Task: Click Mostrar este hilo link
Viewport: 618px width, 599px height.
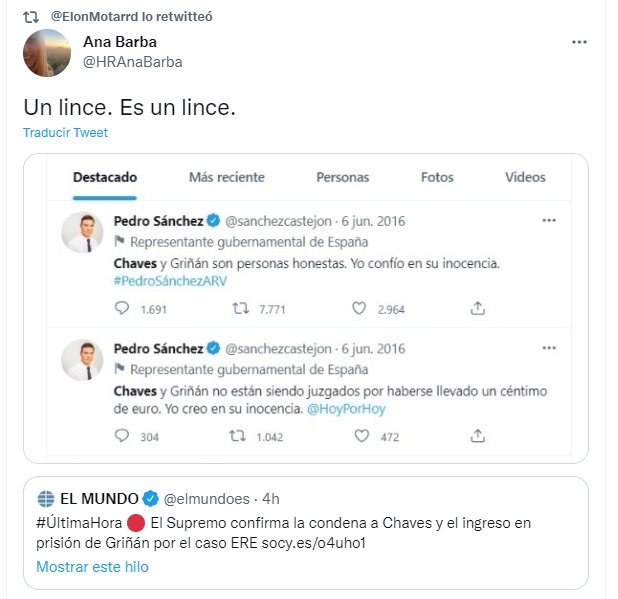Action: pos(92,567)
